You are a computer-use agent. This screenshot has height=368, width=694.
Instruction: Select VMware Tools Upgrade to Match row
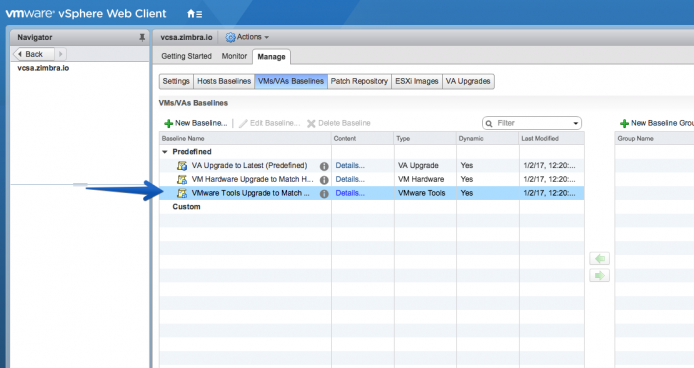pos(372,193)
